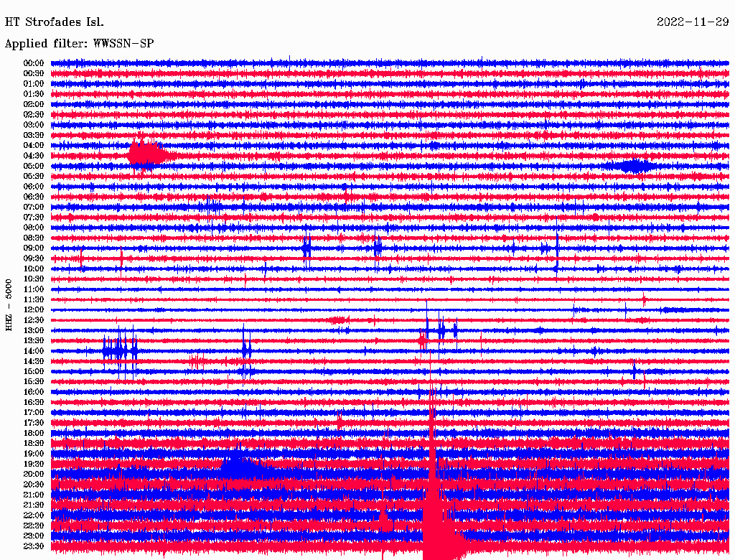Click the 23:00 time label
This screenshot has width=735, height=560.
(x=34, y=536)
